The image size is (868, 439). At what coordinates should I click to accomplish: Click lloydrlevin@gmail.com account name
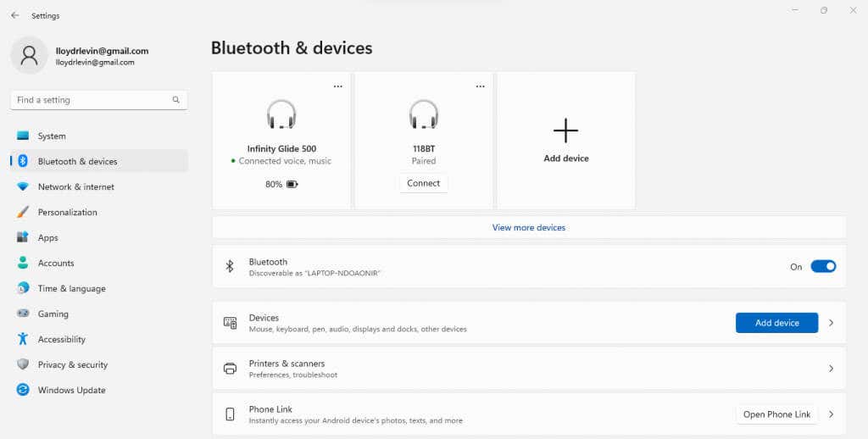coord(102,51)
